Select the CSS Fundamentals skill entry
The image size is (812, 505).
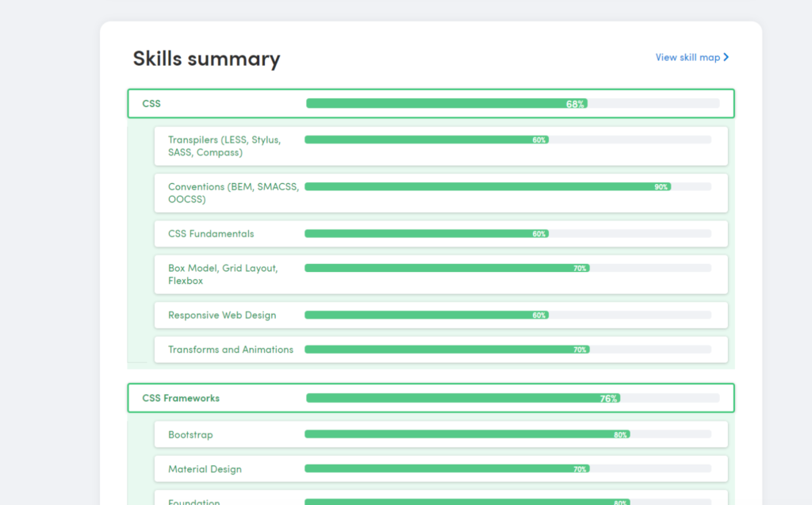[440, 233]
